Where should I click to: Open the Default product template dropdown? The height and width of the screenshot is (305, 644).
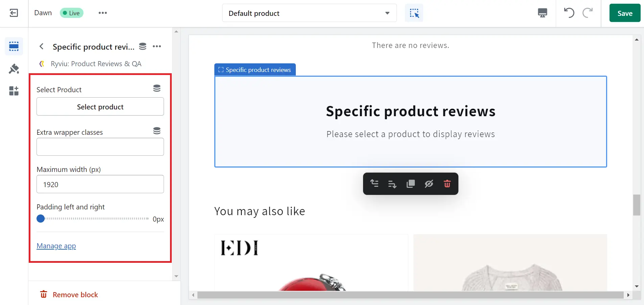[x=309, y=13]
